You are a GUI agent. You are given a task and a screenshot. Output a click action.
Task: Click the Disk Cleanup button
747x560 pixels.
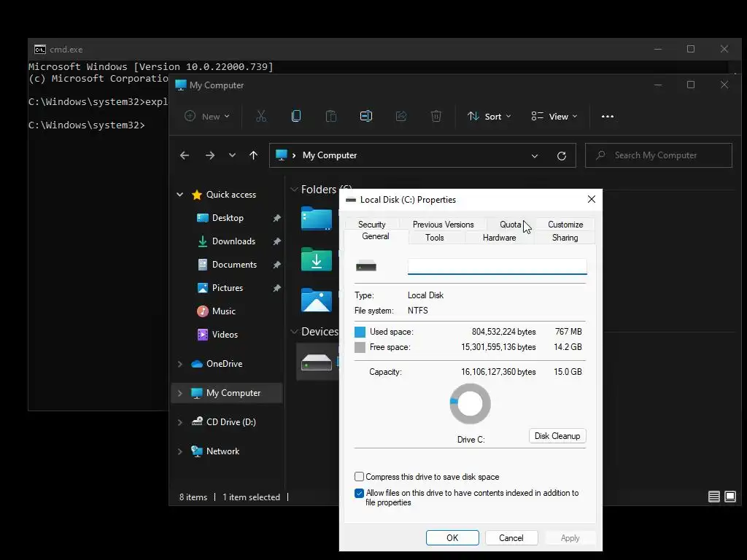[x=557, y=436]
